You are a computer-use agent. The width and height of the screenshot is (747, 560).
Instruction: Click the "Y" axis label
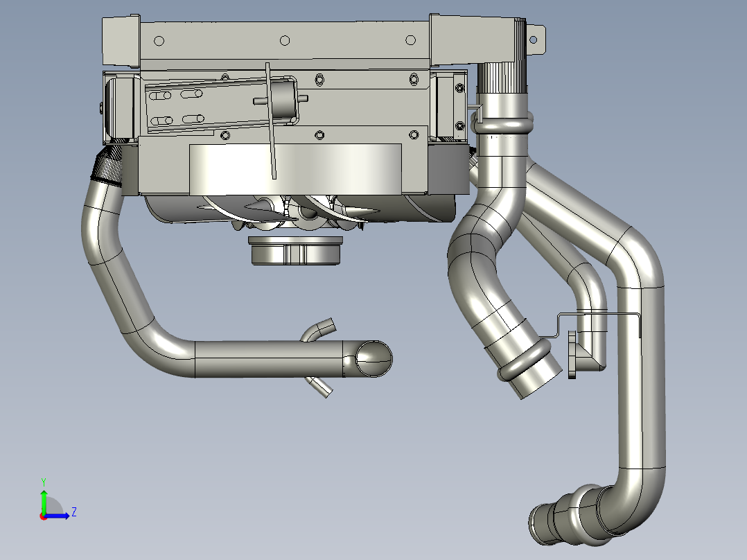[44, 482]
